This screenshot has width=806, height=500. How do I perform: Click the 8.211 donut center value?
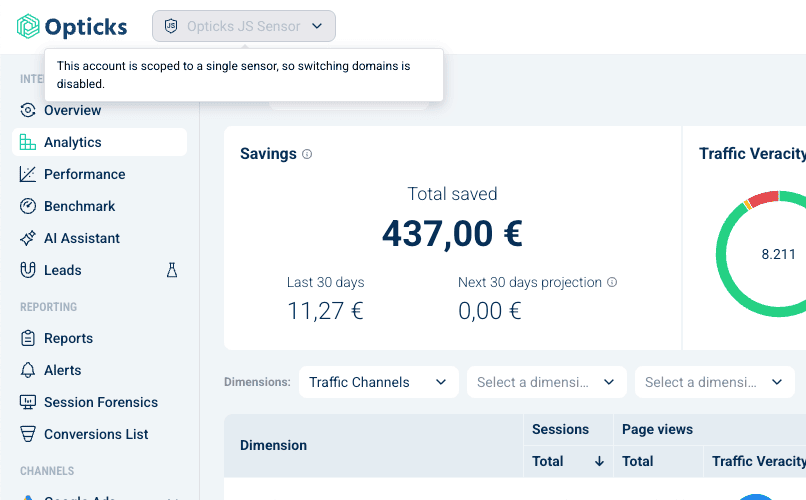pos(778,254)
